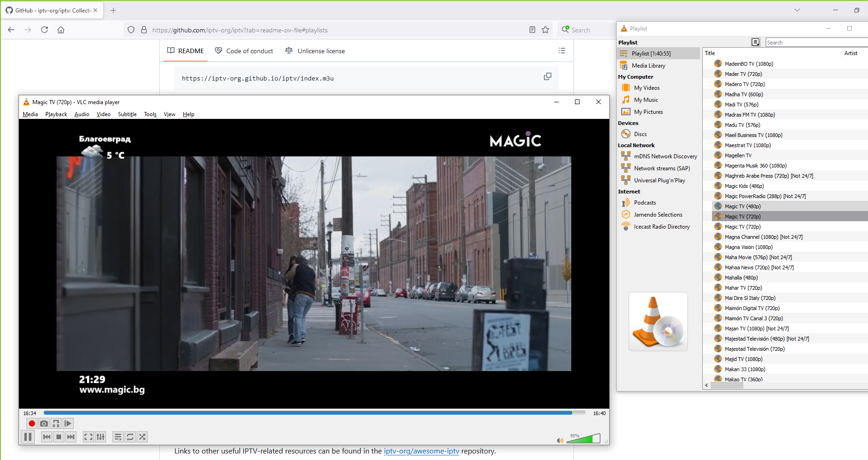Open the Code of conduct tab
868x460 pixels.
(x=244, y=51)
